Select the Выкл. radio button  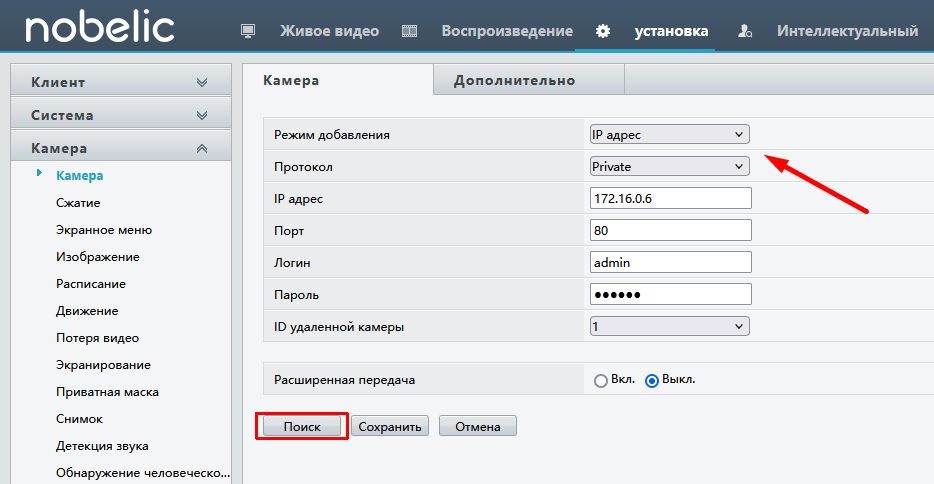pyautogui.click(x=652, y=380)
